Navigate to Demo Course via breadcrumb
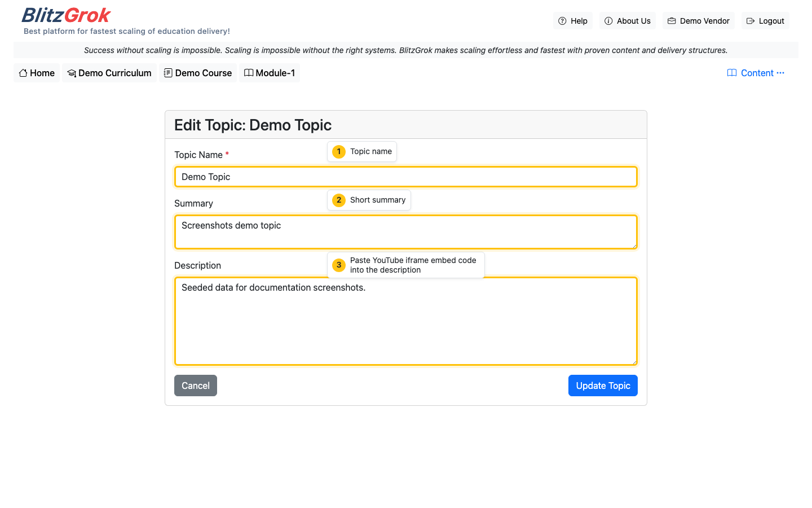This screenshot has width=812, height=508. (x=197, y=73)
